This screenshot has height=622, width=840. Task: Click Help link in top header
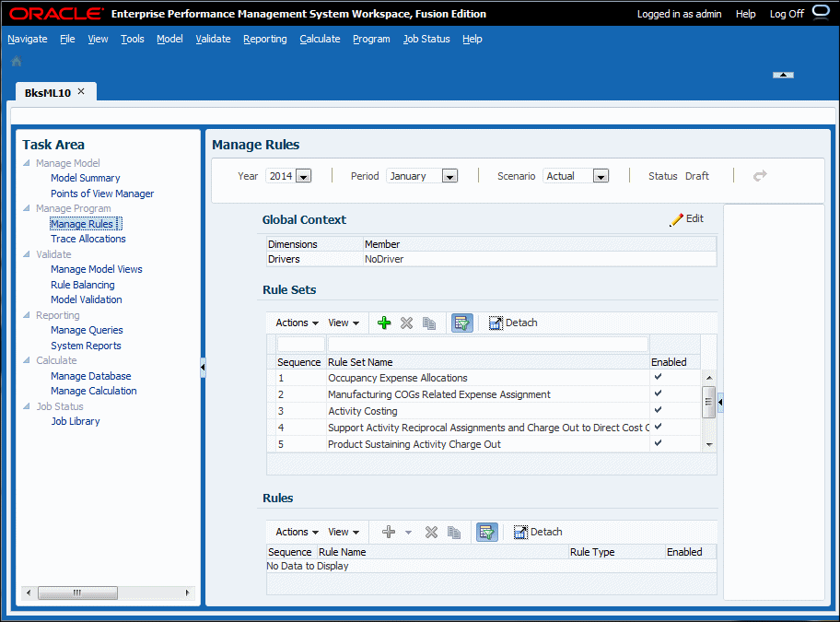(x=746, y=14)
